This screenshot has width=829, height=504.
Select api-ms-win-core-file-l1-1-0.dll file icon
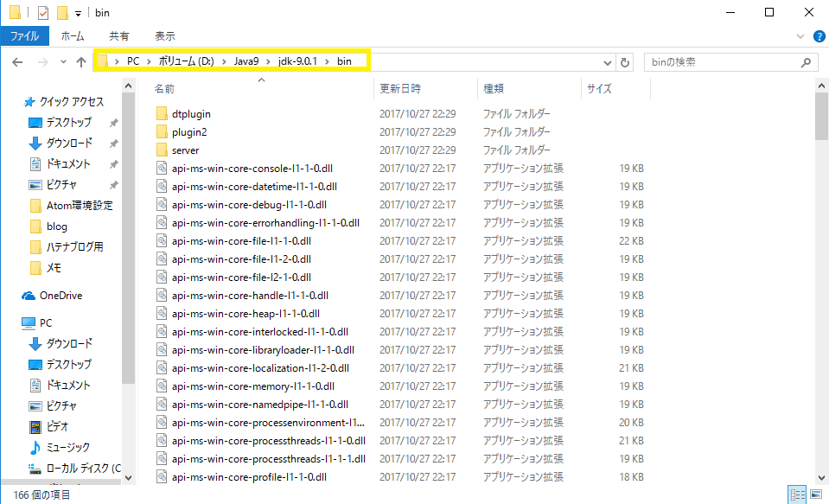tap(162, 240)
